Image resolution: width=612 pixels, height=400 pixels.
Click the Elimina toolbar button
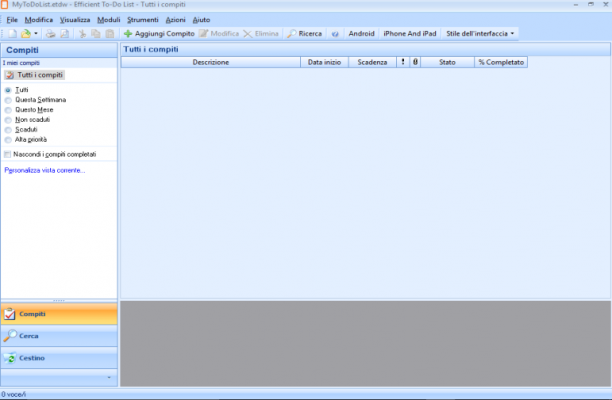click(x=261, y=34)
